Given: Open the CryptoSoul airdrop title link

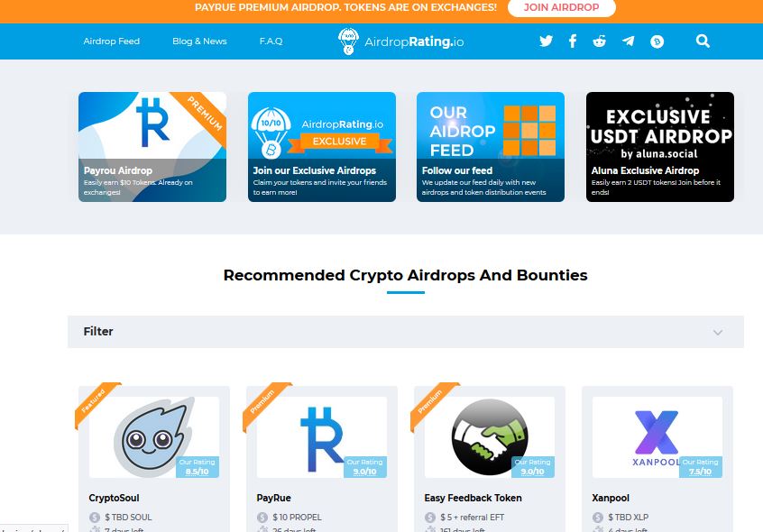Looking at the screenshot, I should point(114,498).
